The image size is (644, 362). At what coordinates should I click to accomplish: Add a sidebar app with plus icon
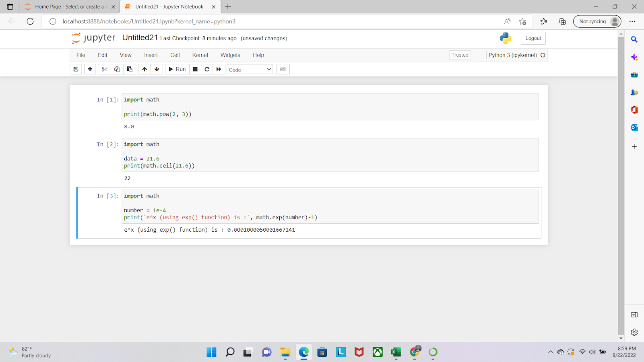[x=634, y=147]
